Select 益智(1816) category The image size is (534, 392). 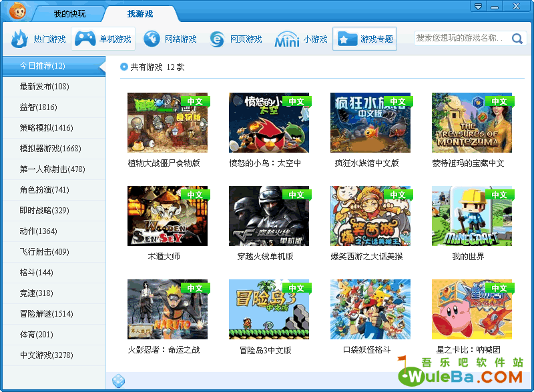point(54,107)
